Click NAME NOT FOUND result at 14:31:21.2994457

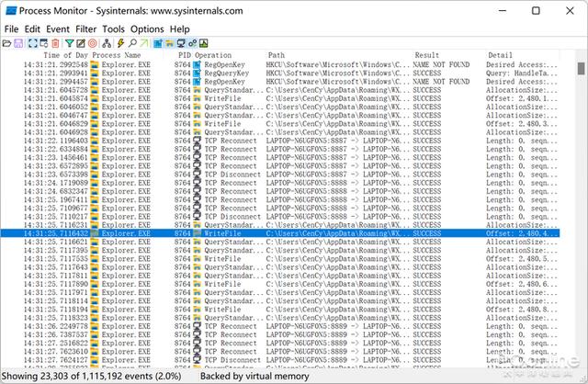pos(441,82)
